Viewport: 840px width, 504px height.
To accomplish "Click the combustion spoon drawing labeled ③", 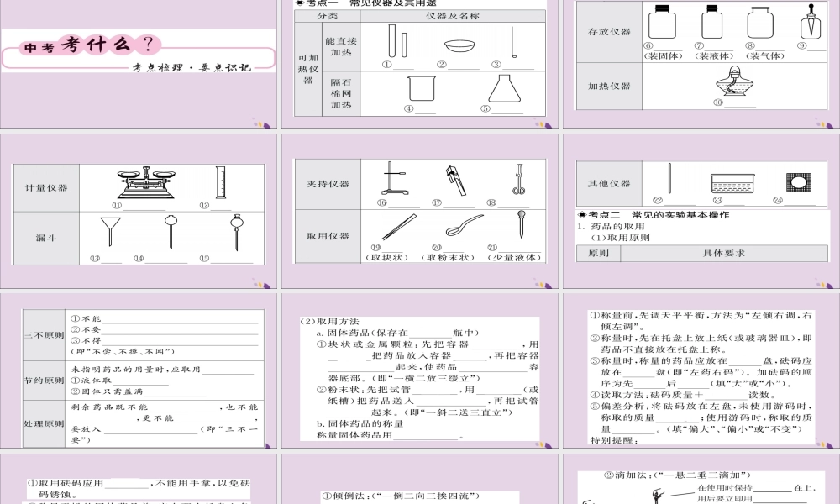I will pyautogui.click(x=513, y=42).
